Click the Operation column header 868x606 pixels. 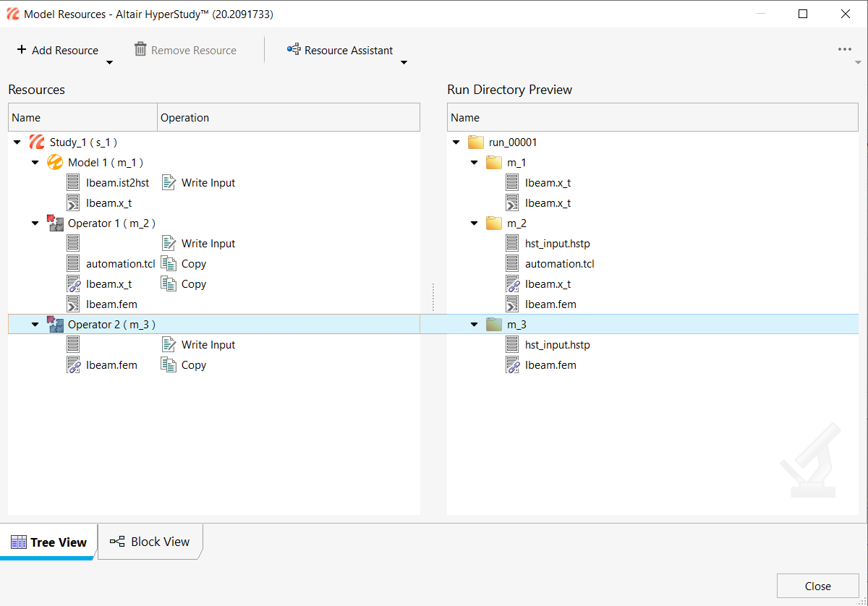[185, 118]
